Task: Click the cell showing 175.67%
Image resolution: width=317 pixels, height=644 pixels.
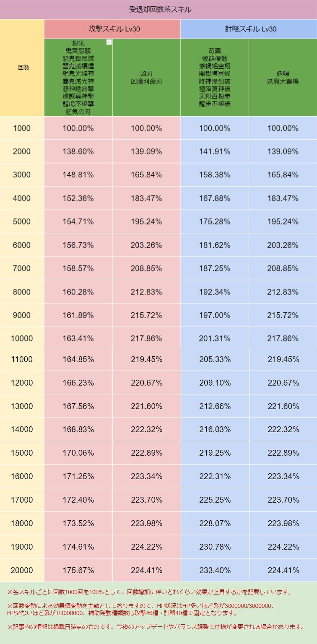Action: pyautogui.click(x=78, y=570)
